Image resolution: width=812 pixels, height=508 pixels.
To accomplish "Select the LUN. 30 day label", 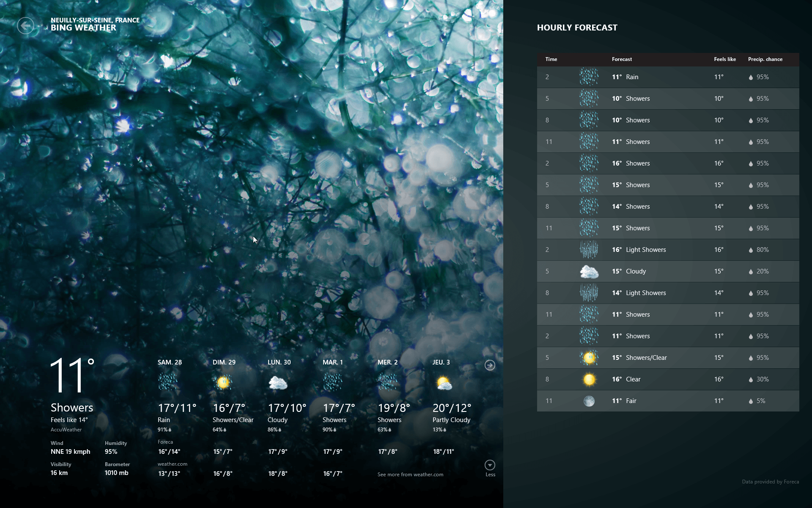I will click(x=279, y=362).
